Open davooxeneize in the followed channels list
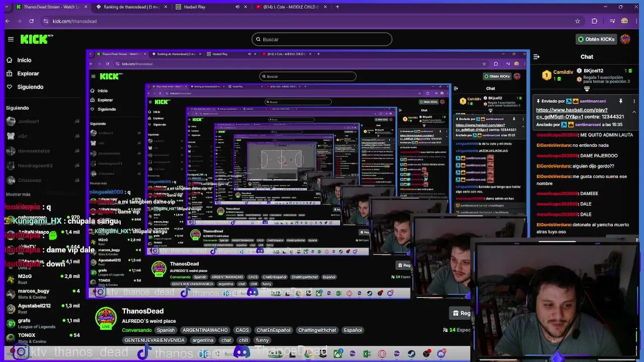The height and width of the screenshot is (362, 644). pyautogui.click(x=42, y=151)
